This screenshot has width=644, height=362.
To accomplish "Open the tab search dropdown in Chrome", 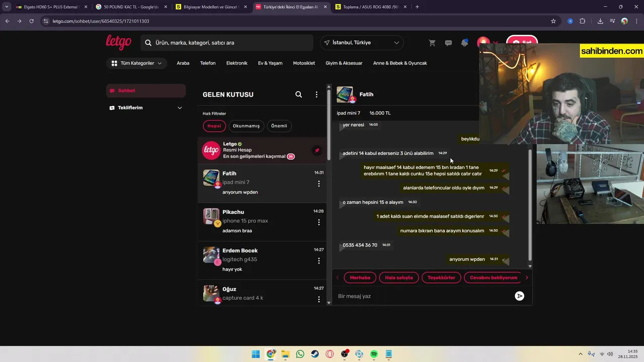I will 6,7.
